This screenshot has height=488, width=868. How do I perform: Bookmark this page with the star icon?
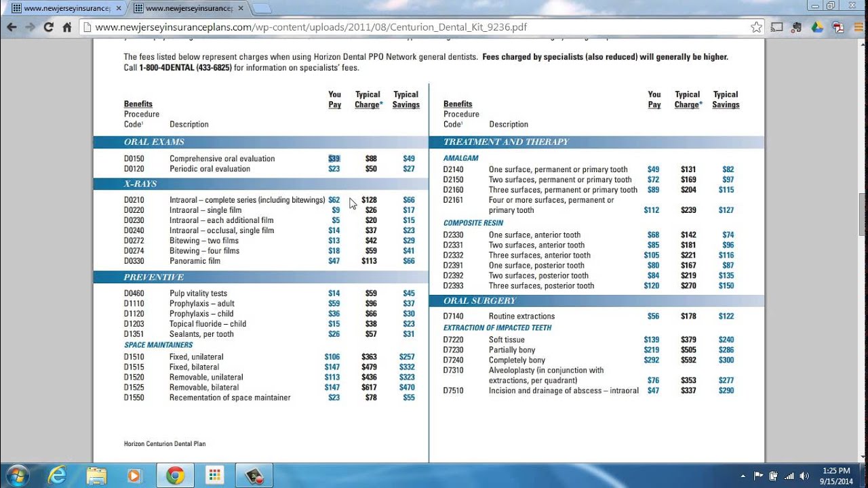tap(757, 27)
